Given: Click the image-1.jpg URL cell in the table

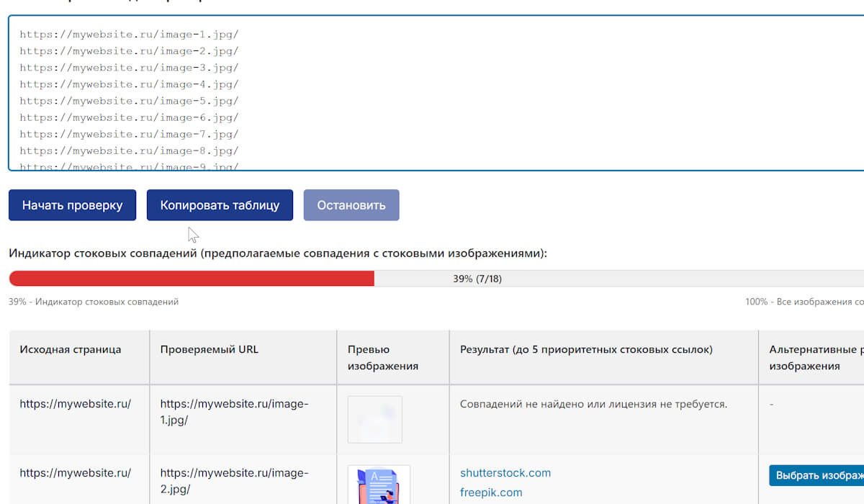Looking at the screenshot, I should point(233,412).
